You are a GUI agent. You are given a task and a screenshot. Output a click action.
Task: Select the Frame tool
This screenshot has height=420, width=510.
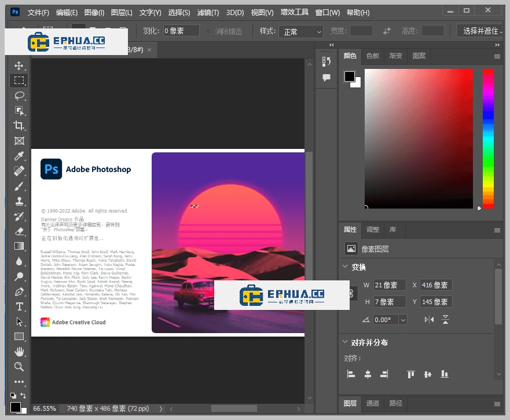click(19, 141)
